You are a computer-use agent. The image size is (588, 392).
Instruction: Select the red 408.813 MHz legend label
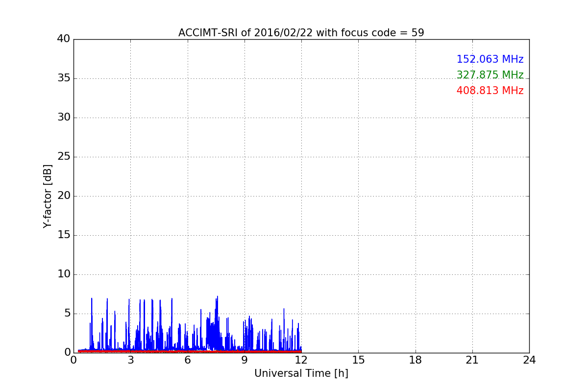(x=490, y=91)
